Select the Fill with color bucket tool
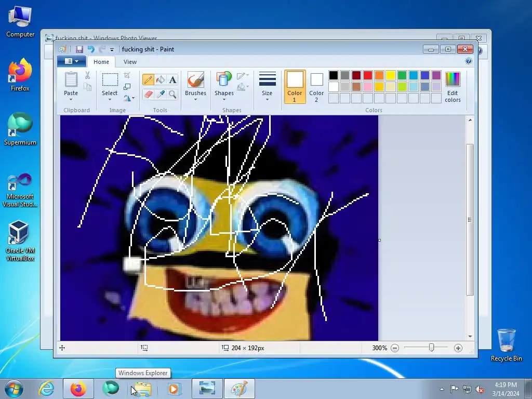532x399 pixels. (x=161, y=79)
